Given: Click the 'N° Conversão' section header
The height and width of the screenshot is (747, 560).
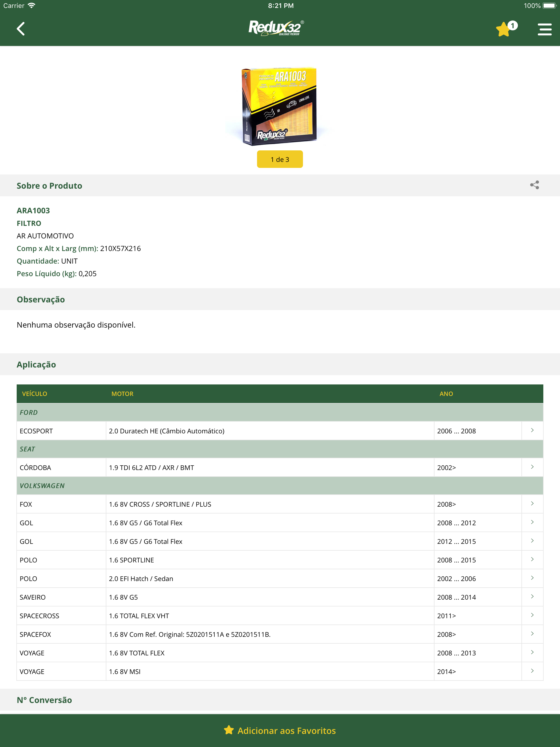Looking at the screenshot, I should (280, 700).
